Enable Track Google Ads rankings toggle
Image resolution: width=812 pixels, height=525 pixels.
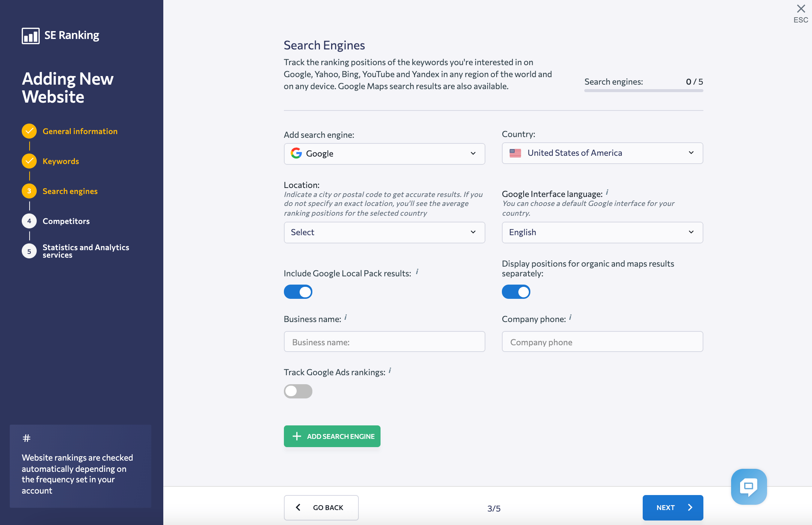298,391
